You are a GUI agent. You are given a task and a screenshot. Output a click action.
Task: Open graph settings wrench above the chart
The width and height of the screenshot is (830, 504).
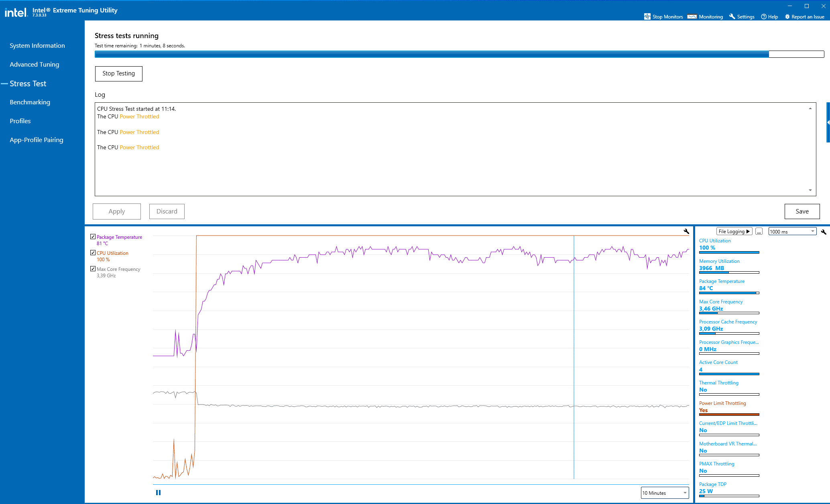coord(686,231)
